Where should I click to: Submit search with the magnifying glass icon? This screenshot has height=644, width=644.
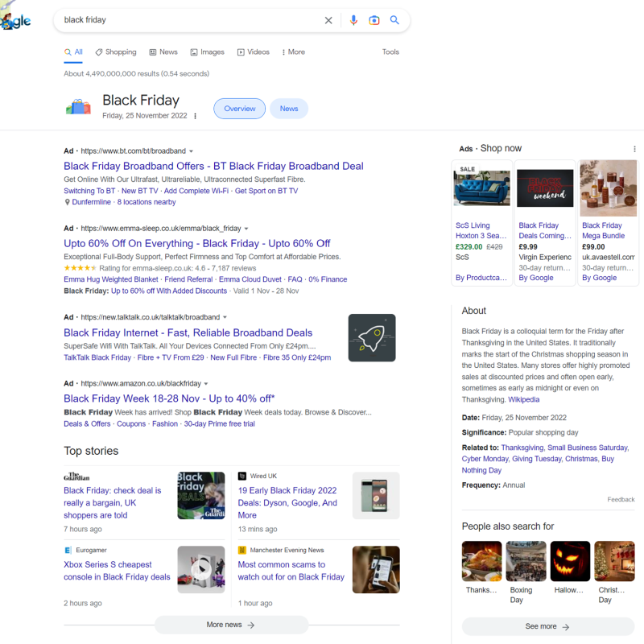pyautogui.click(x=394, y=19)
